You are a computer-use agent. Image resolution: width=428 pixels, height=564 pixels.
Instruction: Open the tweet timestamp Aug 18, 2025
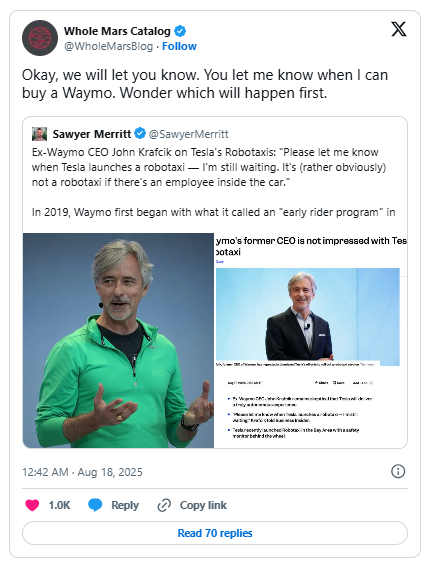click(82, 472)
